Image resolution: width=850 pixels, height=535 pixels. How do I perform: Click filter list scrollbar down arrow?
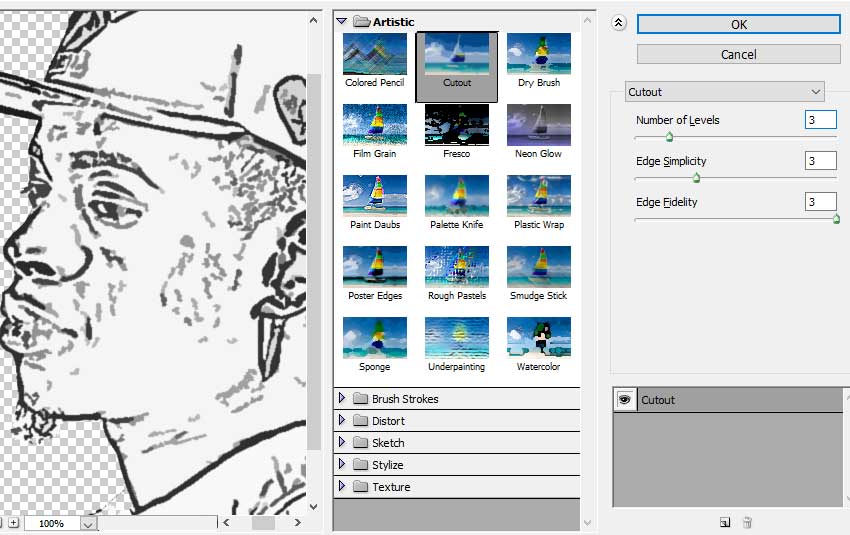point(588,523)
